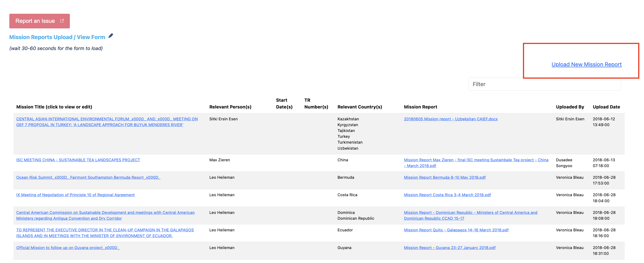
Task: Open Central Asian International Environmental Forum mission
Action: 107,122
